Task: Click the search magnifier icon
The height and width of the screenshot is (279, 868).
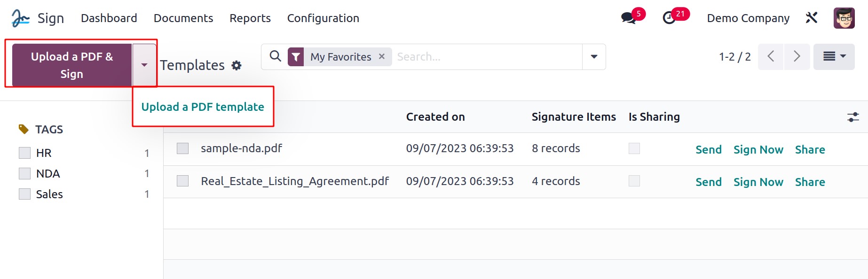Action: pyautogui.click(x=276, y=56)
